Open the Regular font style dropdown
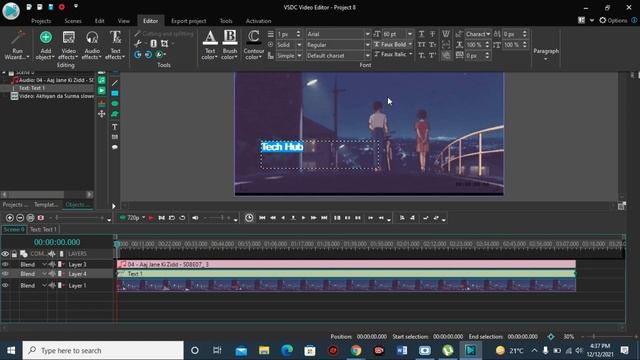 pyautogui.click(x=367, y=45)
